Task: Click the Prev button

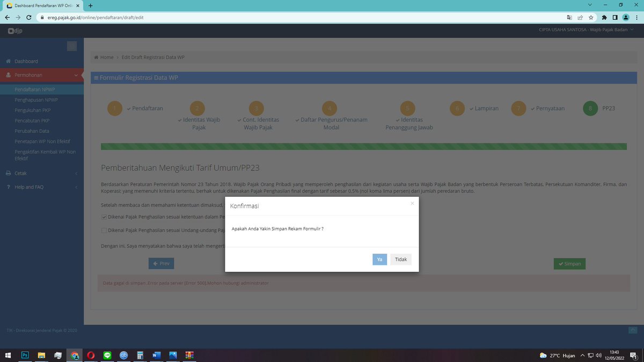Action: pyautogui.click(x=161, y=263)
